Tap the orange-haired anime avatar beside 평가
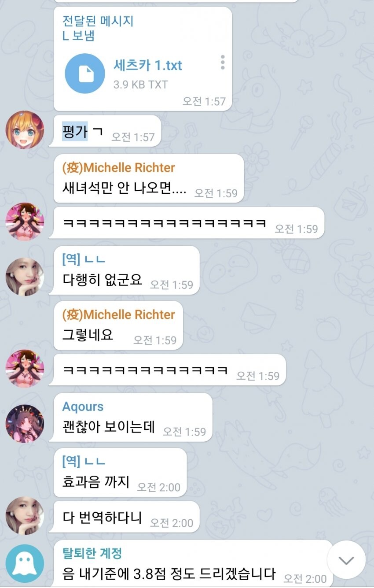Viewport: 374px width, 588px height. point(25,129)
